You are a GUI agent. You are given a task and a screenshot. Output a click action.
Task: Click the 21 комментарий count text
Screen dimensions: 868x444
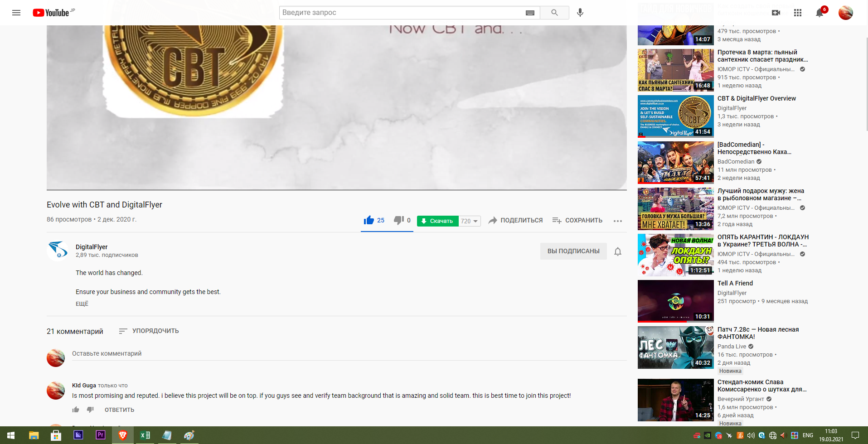(x=75, y=332)
